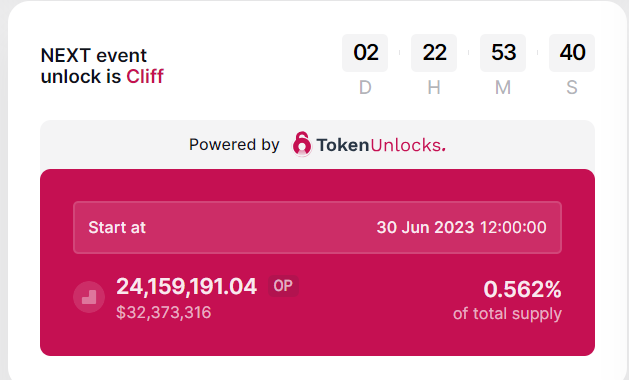The image size is (629, 380).
Task: Click the cliff unlock chart icon
Action: [x=89, y=297]
